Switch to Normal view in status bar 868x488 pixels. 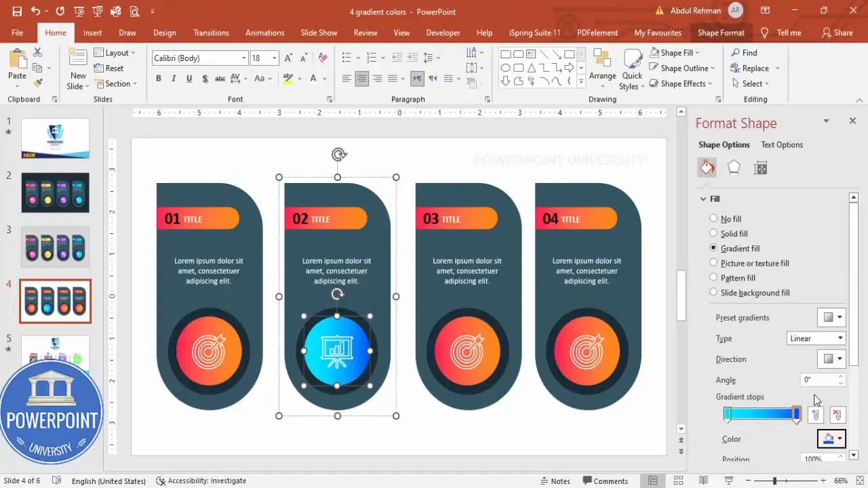pos(652,481)
